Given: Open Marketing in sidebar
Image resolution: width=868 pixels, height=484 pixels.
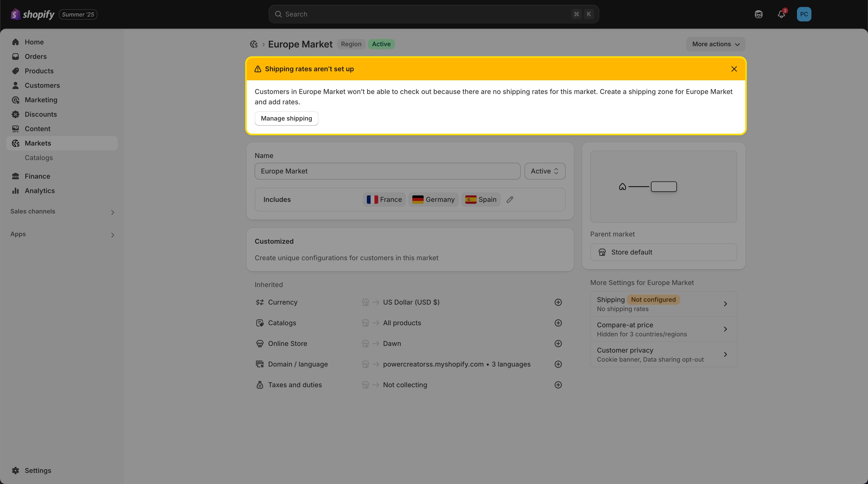Looking at the screenshot, I should 62,100.
